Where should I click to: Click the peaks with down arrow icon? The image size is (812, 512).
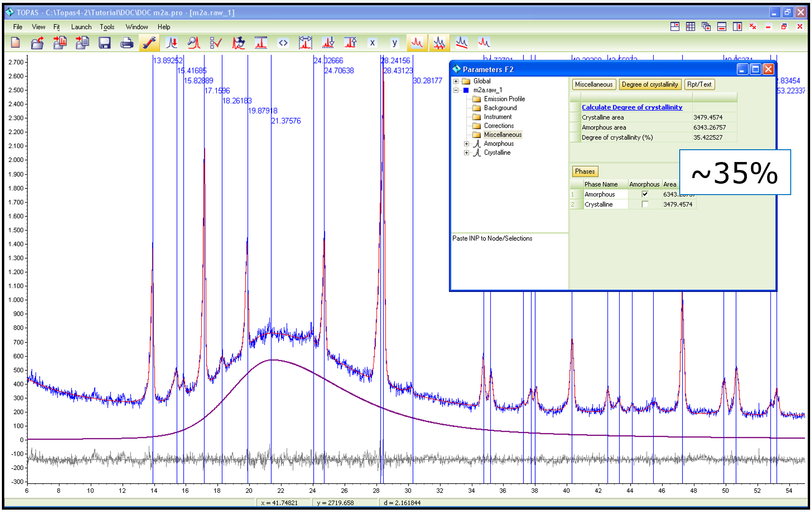point(328,43)
